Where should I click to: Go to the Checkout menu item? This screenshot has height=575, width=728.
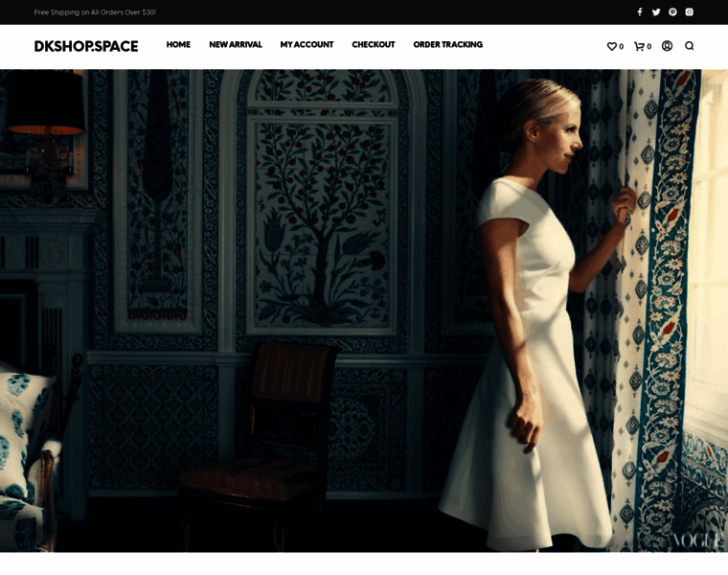(x=374, y=45)
